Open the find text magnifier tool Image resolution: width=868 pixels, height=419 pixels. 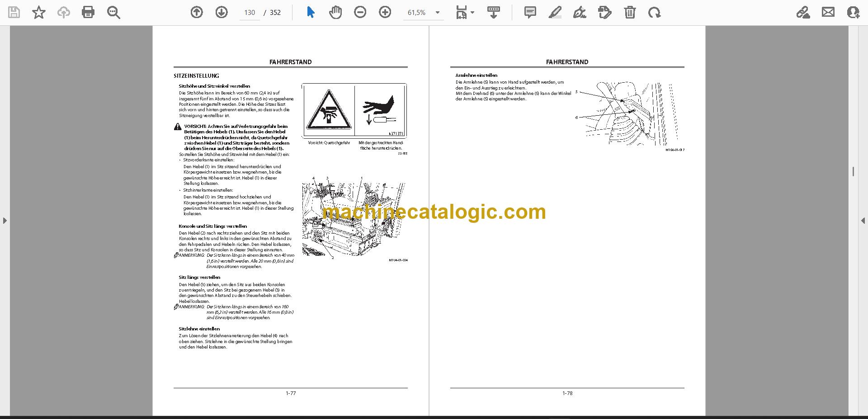pyautogui.click(x=113, y=12)
